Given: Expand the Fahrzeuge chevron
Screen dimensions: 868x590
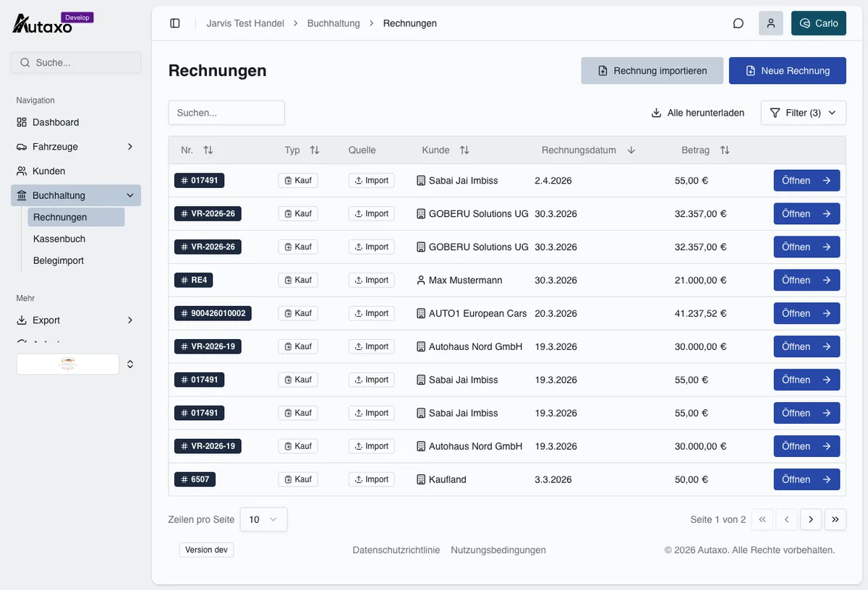Looking at the screenshot, I should point(130,147).
